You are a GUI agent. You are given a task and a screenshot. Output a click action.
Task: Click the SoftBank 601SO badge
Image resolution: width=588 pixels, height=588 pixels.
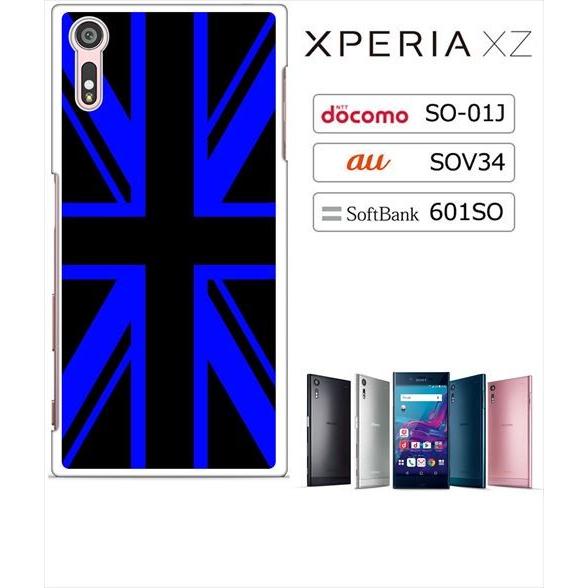[414, 212]
